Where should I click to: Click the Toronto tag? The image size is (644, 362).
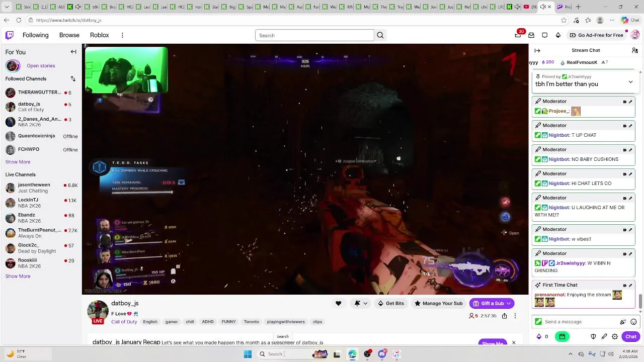click(252, 322)
